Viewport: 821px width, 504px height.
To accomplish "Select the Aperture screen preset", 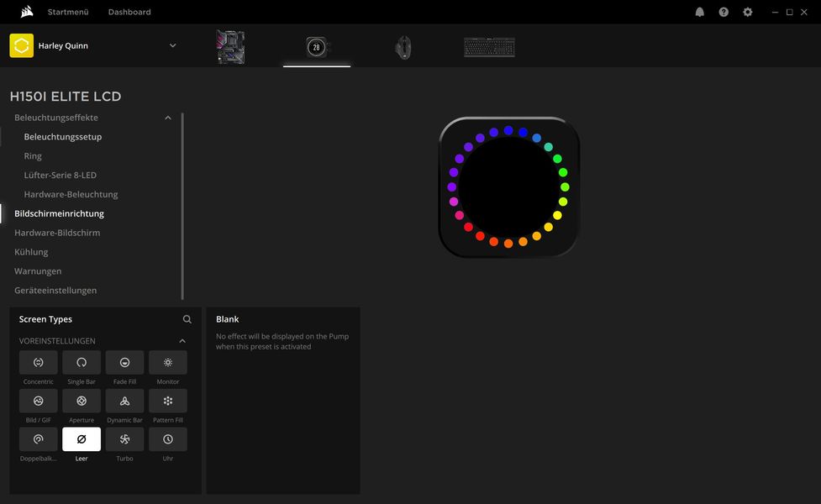I will pos(82,401).
